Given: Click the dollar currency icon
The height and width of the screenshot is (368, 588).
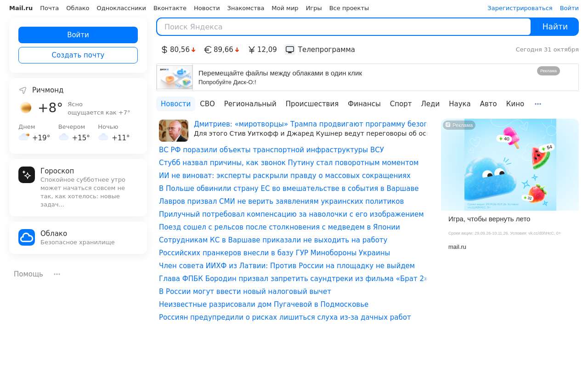Looking at the screenshot, I should pos(164,50).
